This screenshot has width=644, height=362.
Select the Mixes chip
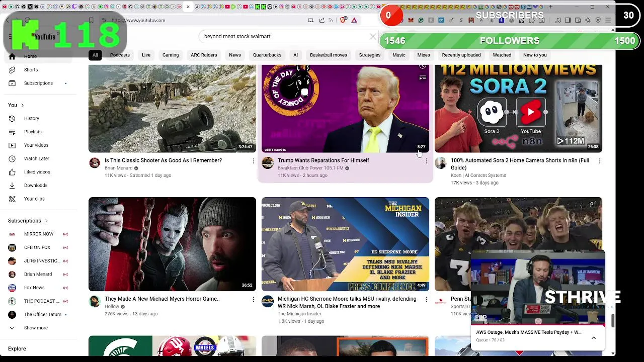(x=424, y=55)
